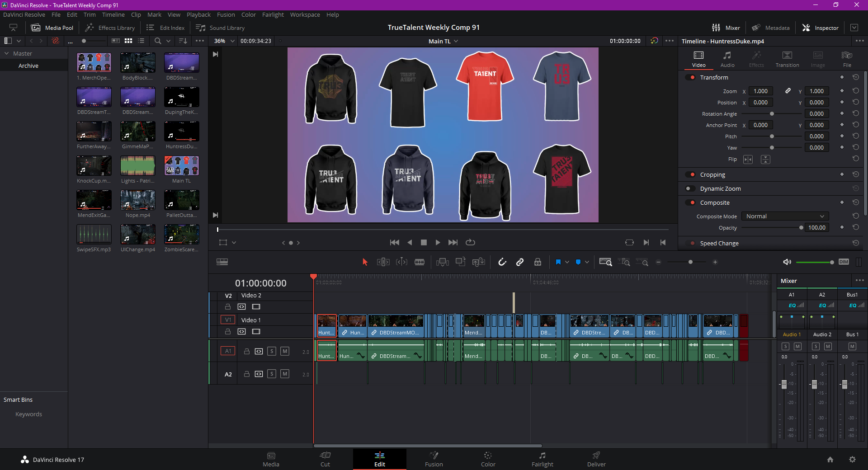Open the Audio tab in Inspector
Viewport: 868px width, 470px height.
pyautogui.click(x=727, y=59)
